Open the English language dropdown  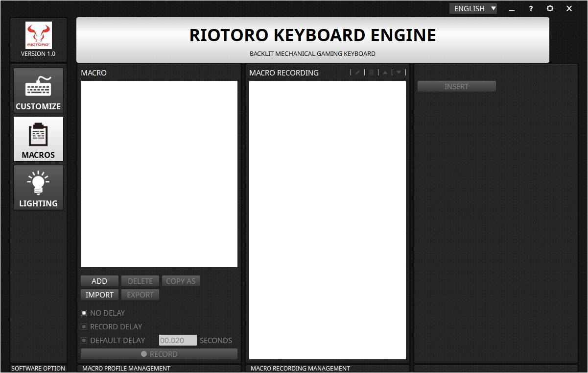pos(473,9)
